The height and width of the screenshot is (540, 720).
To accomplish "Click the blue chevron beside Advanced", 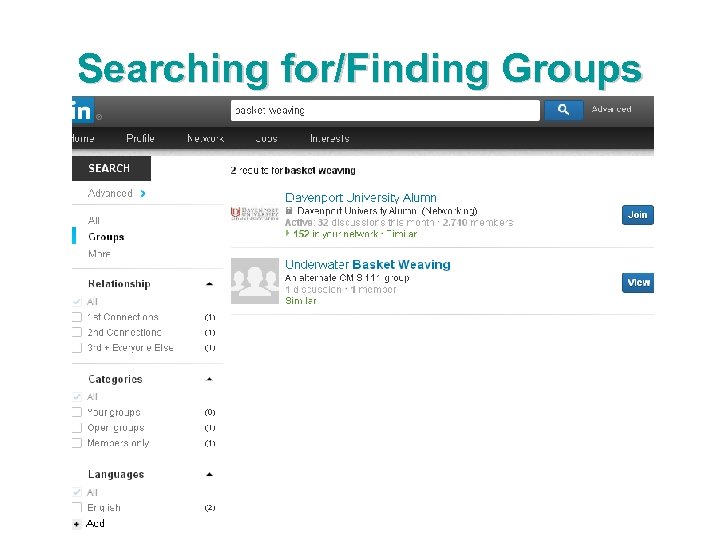I will (x=143, y=194).
